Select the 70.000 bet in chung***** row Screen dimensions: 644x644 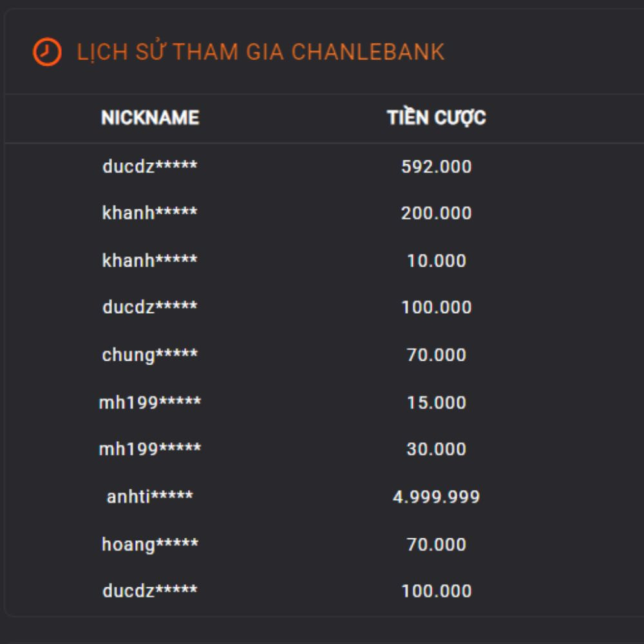point(436,355)
